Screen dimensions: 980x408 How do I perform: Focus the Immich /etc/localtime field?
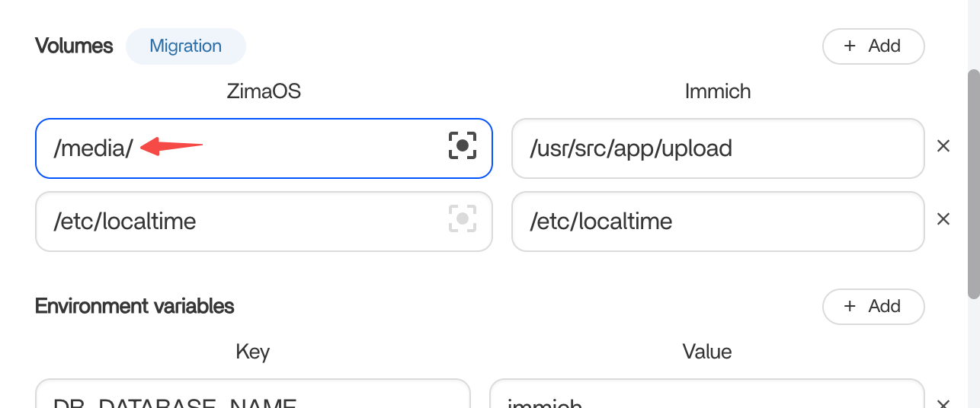[x=718, y=222]
